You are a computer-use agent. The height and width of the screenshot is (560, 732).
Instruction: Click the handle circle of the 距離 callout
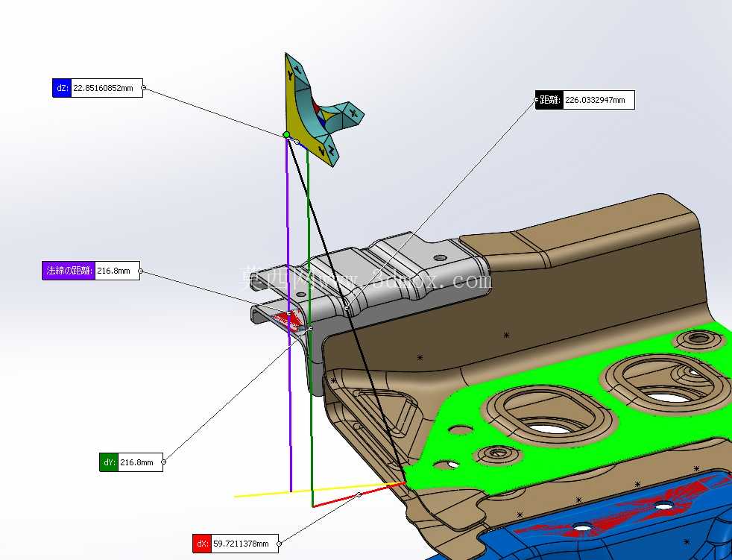pos(537,99)
